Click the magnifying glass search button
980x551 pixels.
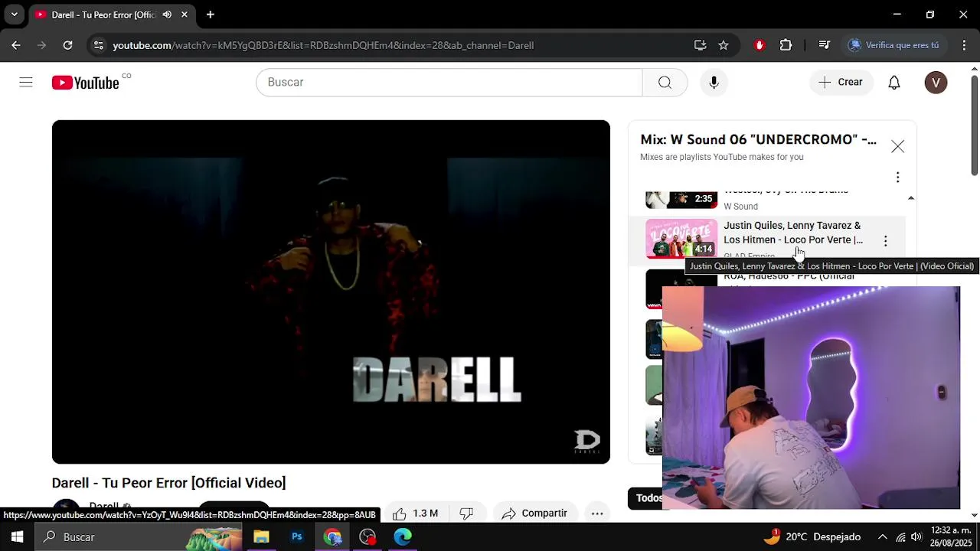tap(665, 83)
